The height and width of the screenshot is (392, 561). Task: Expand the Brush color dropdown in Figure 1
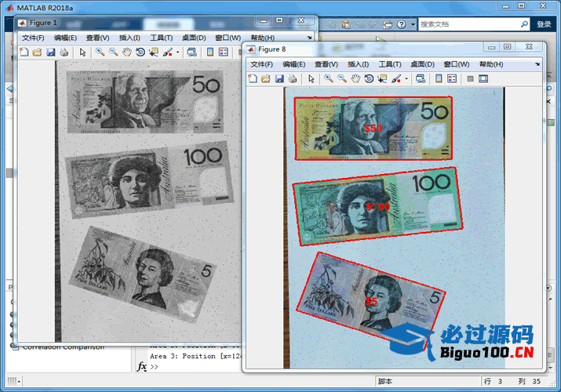click(x=178, y=53)
